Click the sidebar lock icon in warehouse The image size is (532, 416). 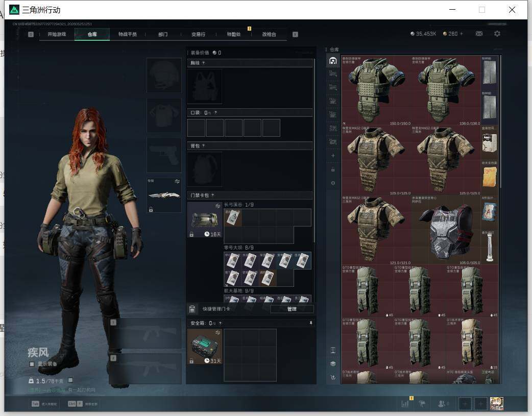click(x=333, y=169)
